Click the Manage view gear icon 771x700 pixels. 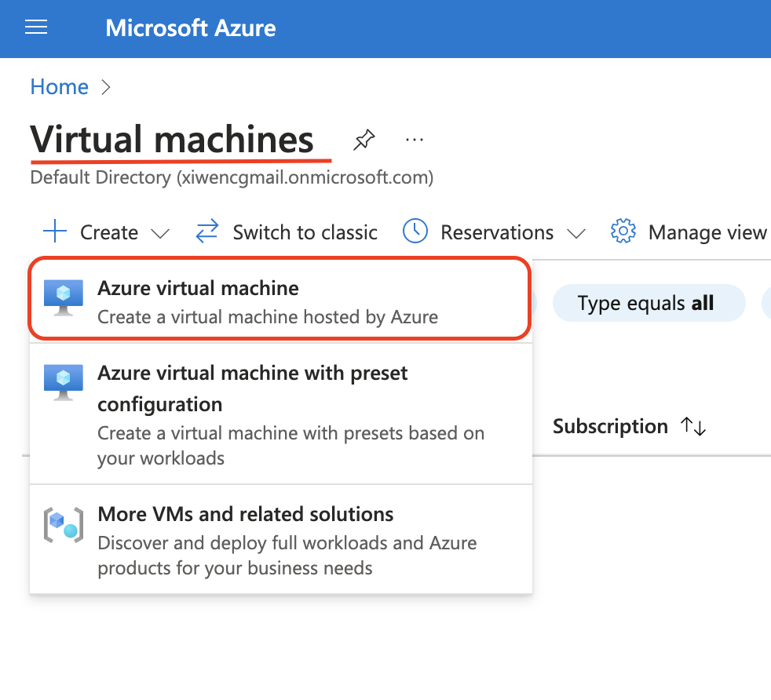(x=623, y=231)
